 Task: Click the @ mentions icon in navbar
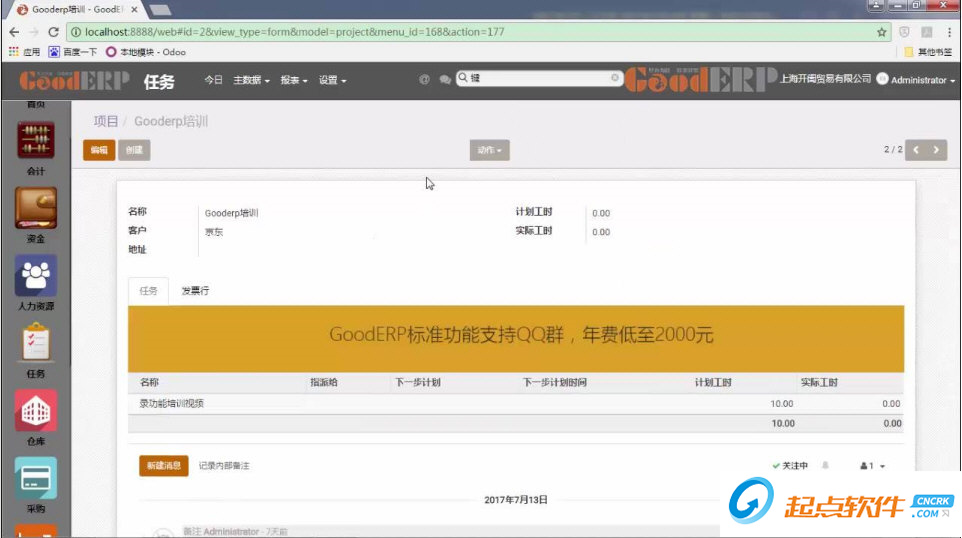(x=424, y=79)
